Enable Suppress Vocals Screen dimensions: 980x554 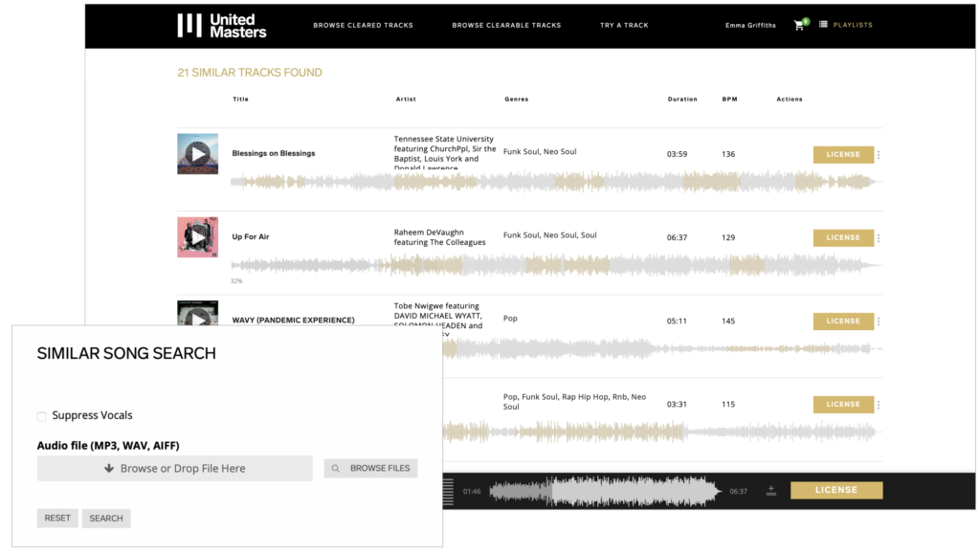pos(41,415)
